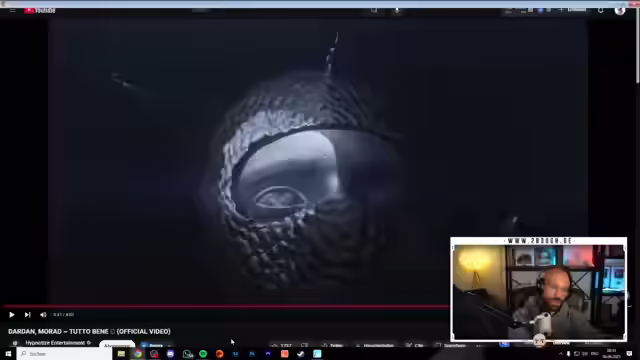Open Steam from the taskbar

[301, 354]
